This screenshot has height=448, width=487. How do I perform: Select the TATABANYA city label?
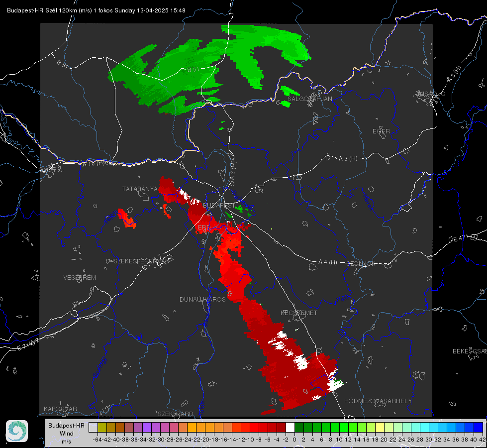[140, 189]
